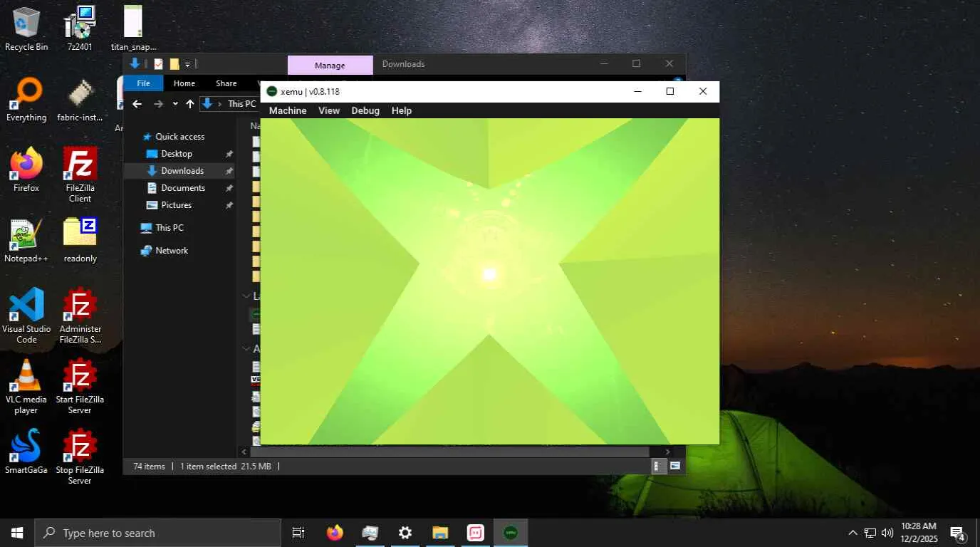Switch Explorer to details view
Screen dimensions: 980x547
point(660,466)
